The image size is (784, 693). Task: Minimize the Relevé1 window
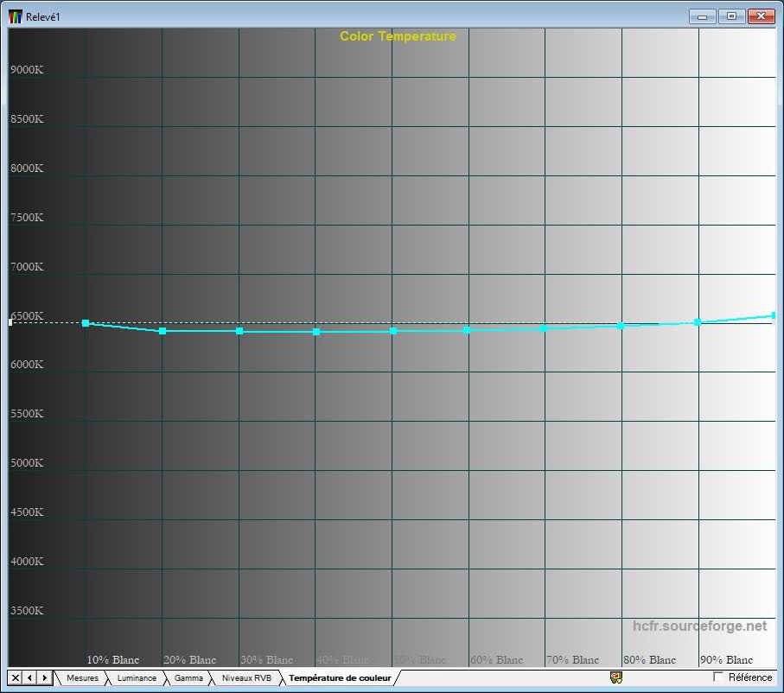pos(703,16)
